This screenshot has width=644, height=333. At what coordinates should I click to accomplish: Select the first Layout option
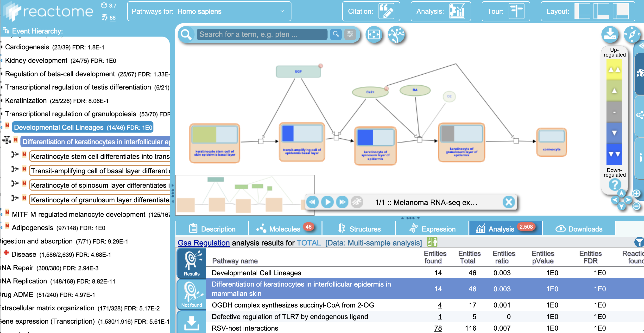[x=582, y=11]
